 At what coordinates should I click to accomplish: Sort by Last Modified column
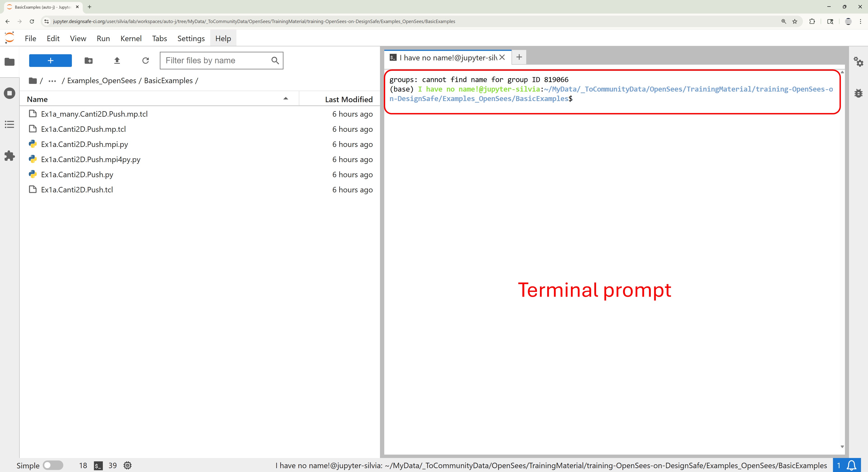(348, 99)
